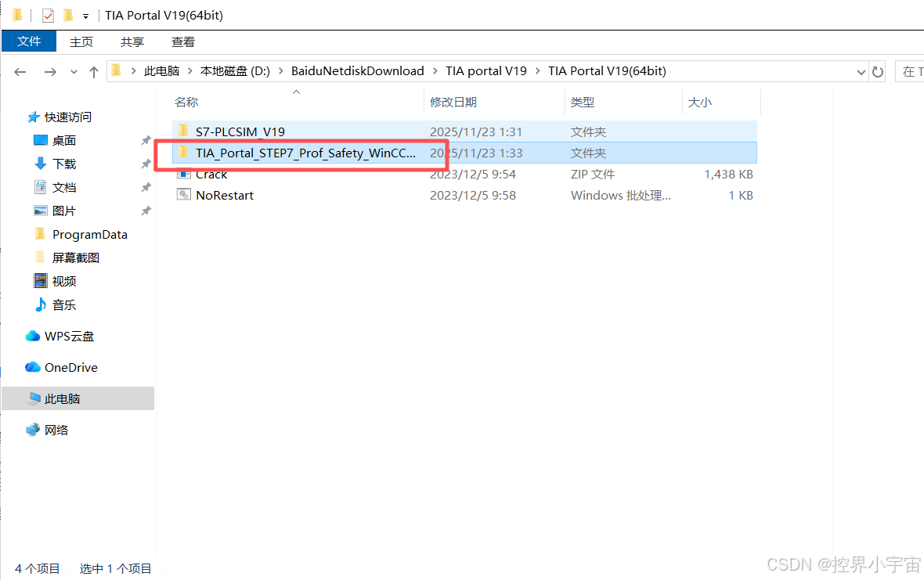Screen dimensions: 924x580
Task: Click BaiduNetdiskDownload in the breadcrumb
Action: [x=357, y=71]
